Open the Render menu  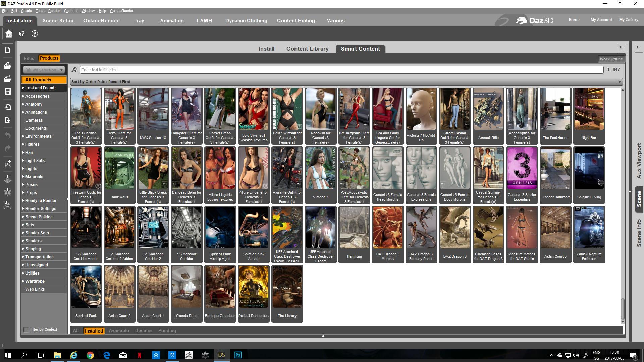coord(54,11)
